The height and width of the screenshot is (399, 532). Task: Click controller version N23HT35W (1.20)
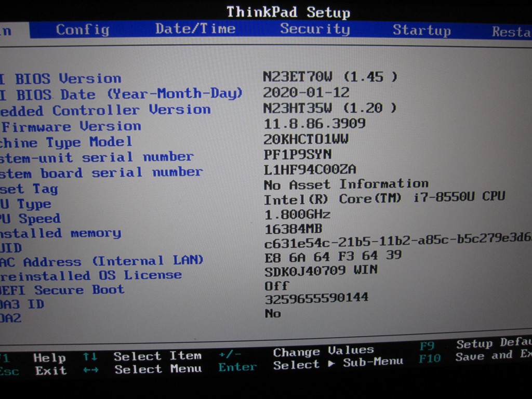click(x=330, y=108)
